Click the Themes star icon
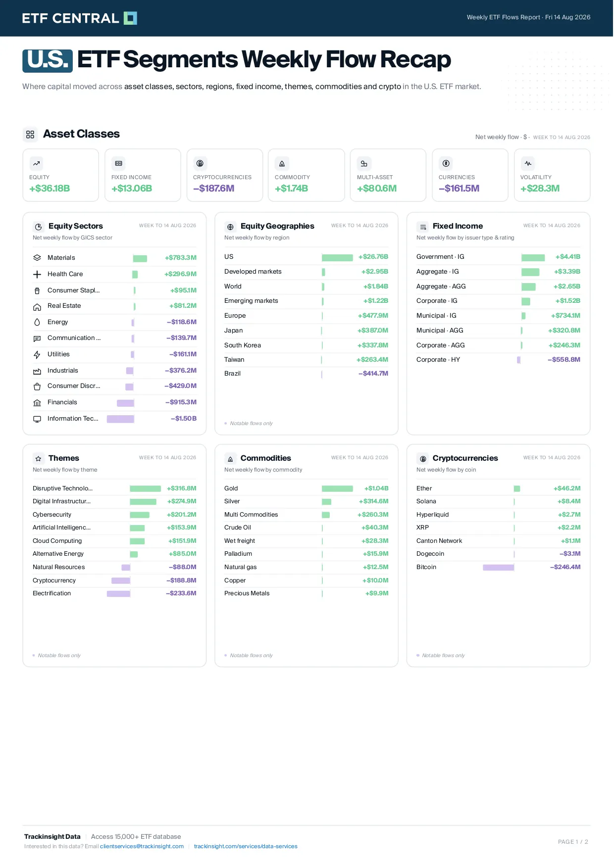Screen dimensions: 614x868 (38, 459)
